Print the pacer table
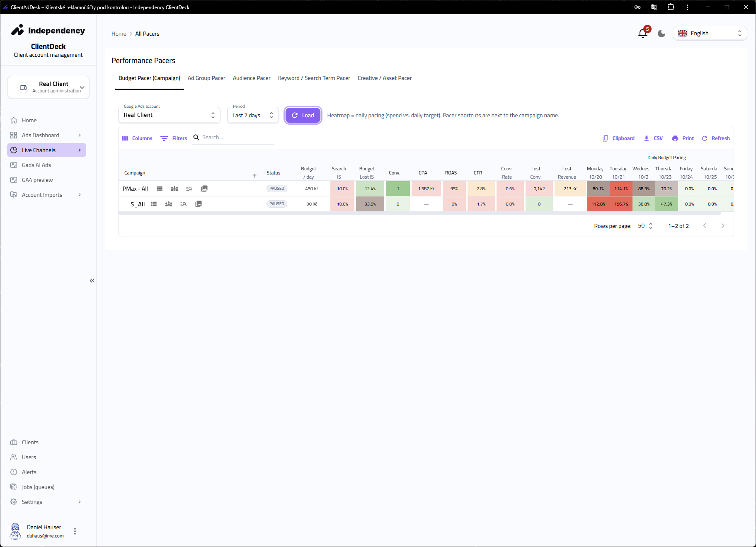 683,138
